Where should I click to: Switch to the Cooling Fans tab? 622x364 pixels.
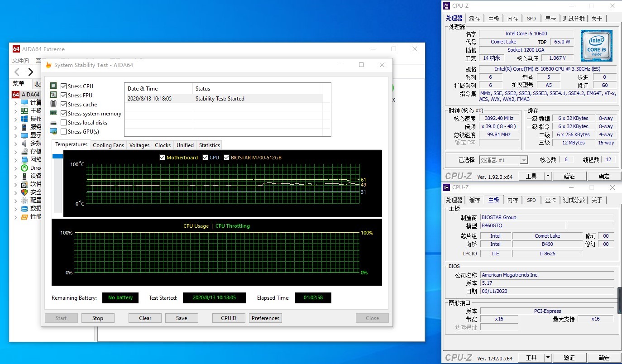pos(108,145)
